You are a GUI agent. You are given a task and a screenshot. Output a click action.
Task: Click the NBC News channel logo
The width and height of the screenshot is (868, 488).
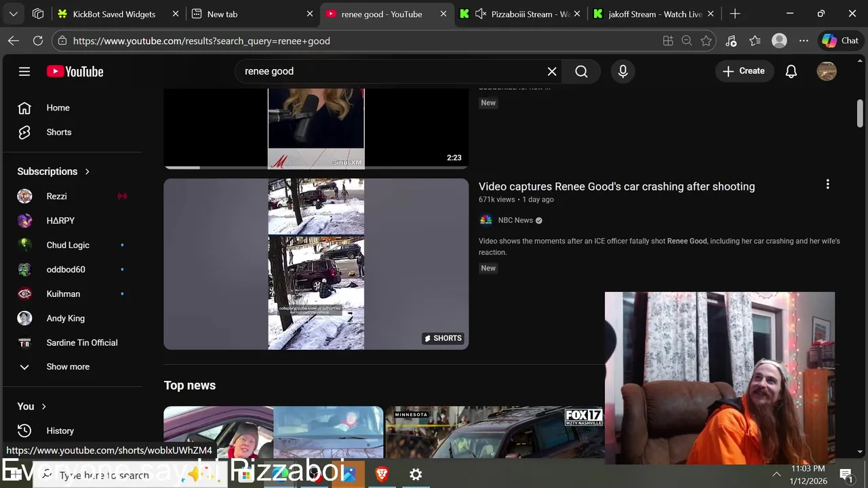486,220
